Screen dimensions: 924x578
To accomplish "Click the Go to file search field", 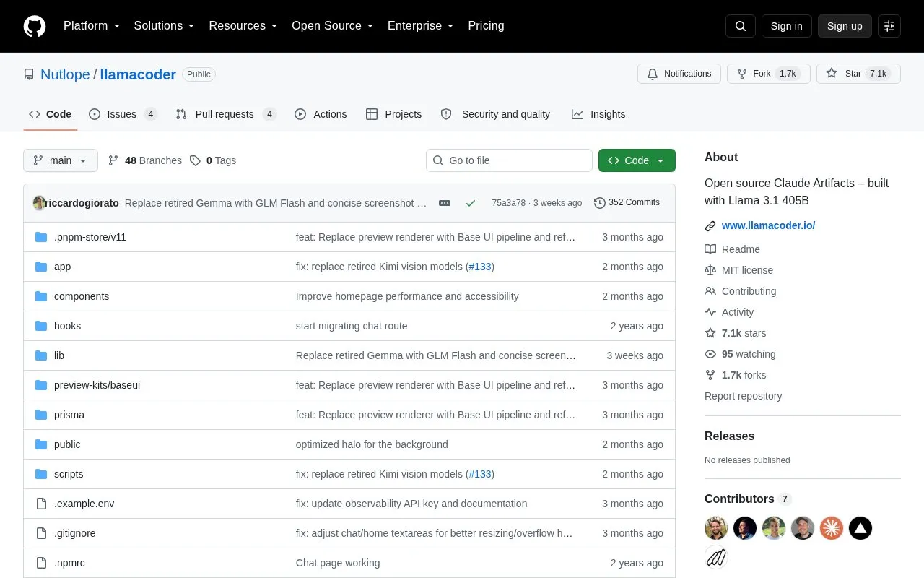I will click(509, 160).
